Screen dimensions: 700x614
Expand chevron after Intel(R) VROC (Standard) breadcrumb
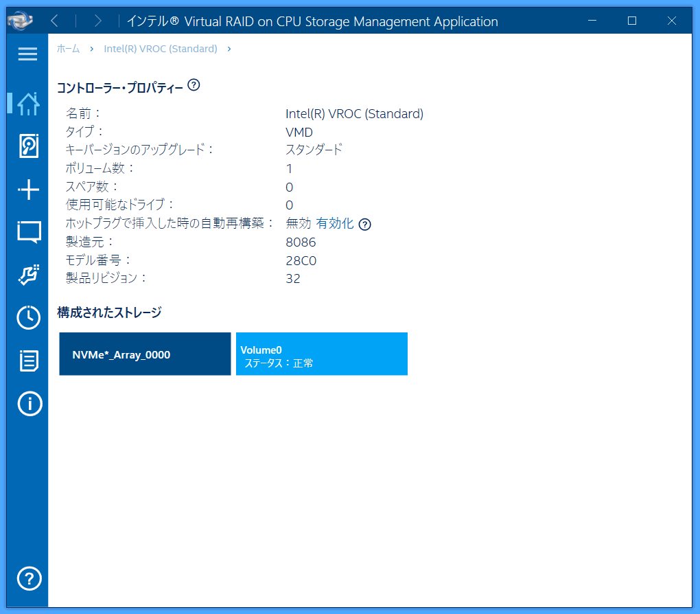tap(229, 49)
